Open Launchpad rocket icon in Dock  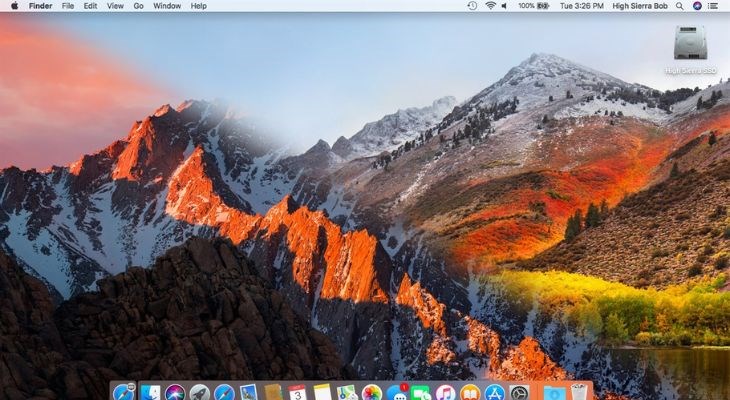pos(200,392)
